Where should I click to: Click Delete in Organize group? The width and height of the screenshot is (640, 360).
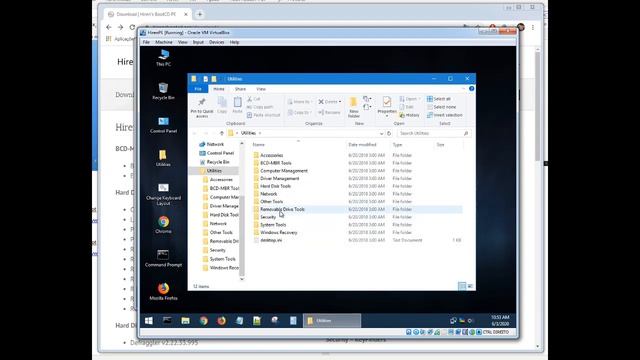[x=330, y=102]
